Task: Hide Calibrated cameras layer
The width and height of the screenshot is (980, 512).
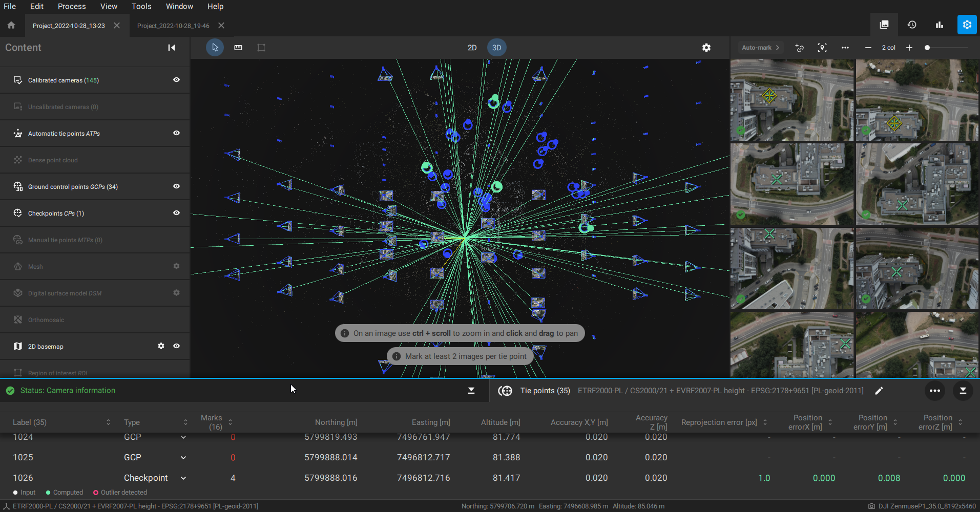Action: pyautogui.click(x=176, y=80)
